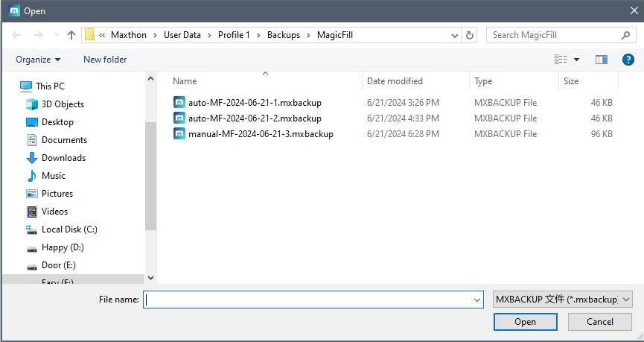Sort files by Date modified column

[x=395, y=81]
